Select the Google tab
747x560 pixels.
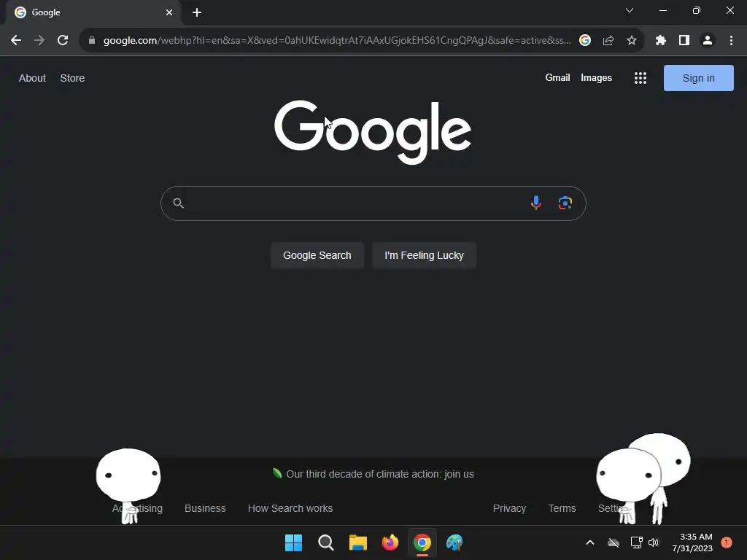pos(93,12)
